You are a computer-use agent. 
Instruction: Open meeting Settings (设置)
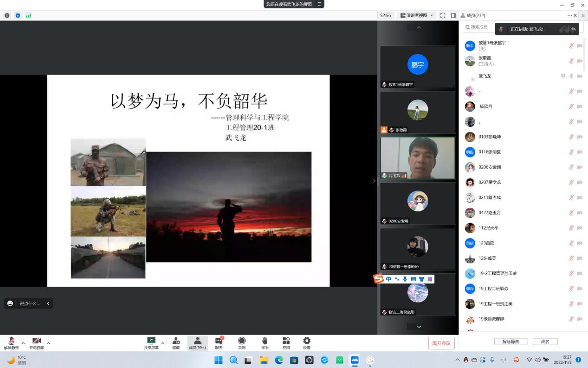click(307, 342)
